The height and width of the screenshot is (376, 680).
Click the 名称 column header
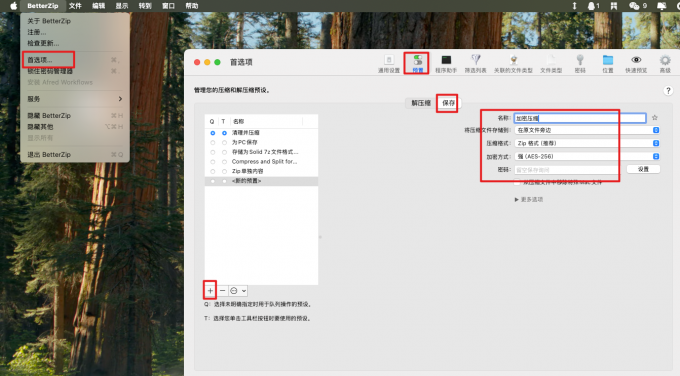267,121
